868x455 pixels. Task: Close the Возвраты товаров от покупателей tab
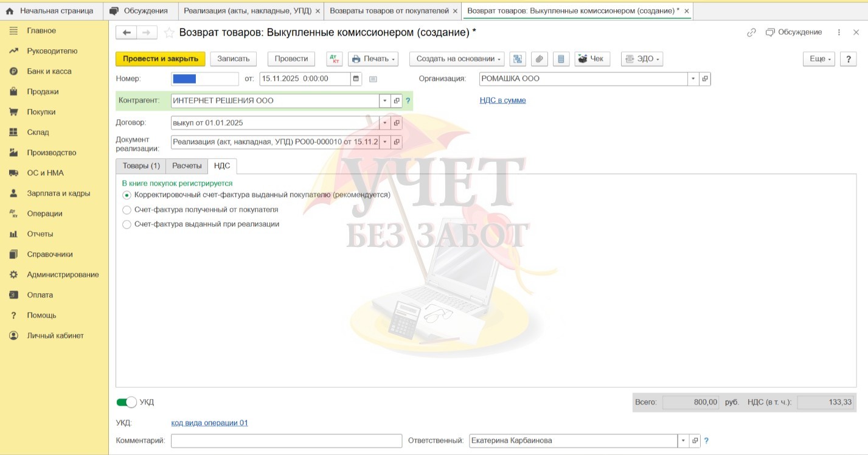click(x=455, y=11)
